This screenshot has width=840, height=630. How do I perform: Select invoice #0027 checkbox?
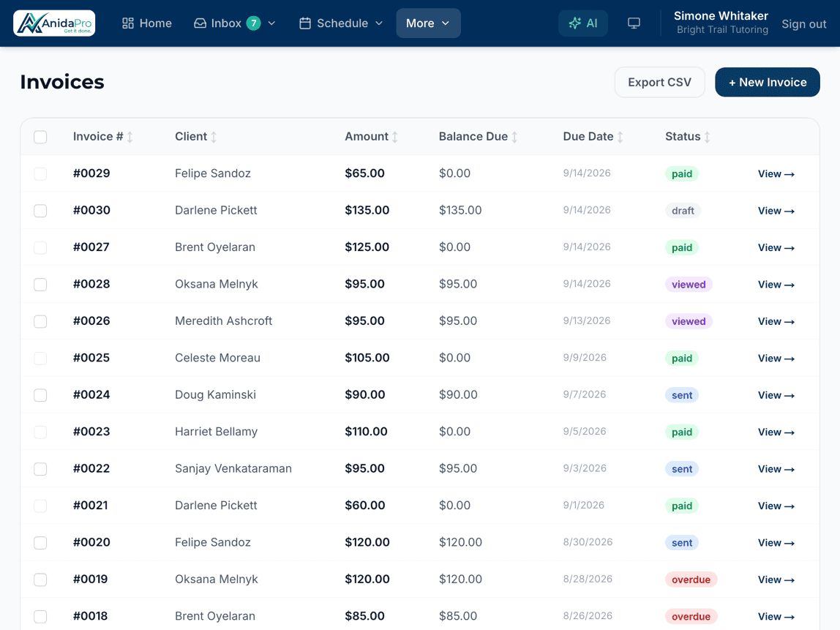(40, 247)
